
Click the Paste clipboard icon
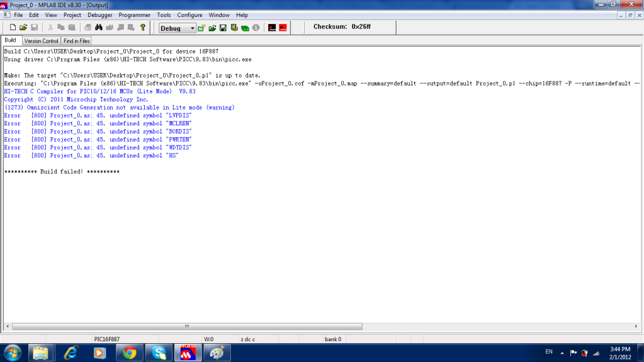pos(72,28)
